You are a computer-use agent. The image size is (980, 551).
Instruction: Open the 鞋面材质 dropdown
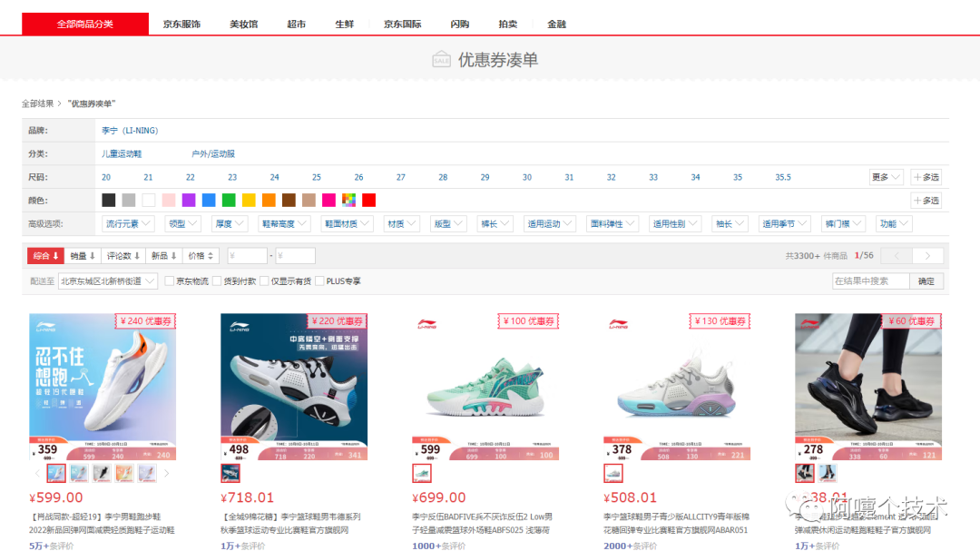click(347, 223)
